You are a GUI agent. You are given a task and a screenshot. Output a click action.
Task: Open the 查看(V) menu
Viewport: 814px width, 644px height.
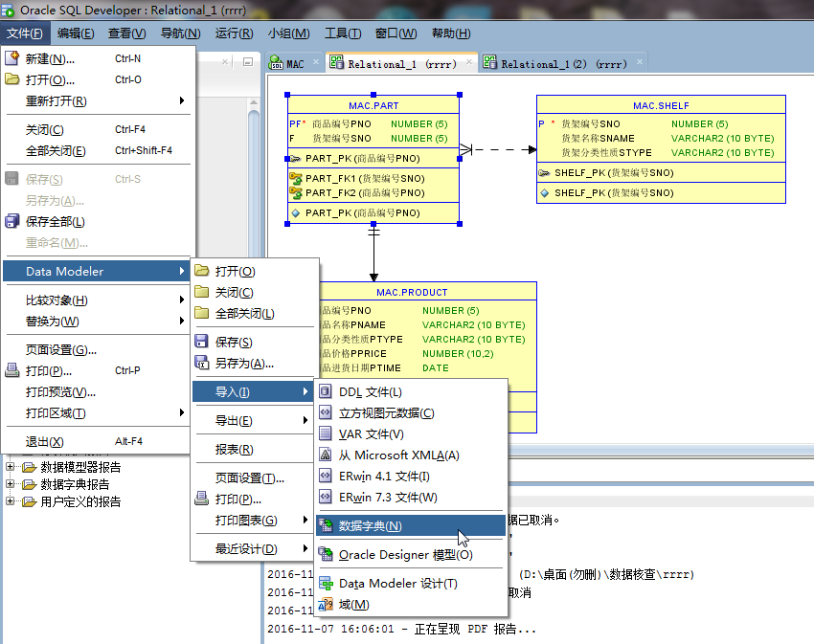[x=126, y=33]
